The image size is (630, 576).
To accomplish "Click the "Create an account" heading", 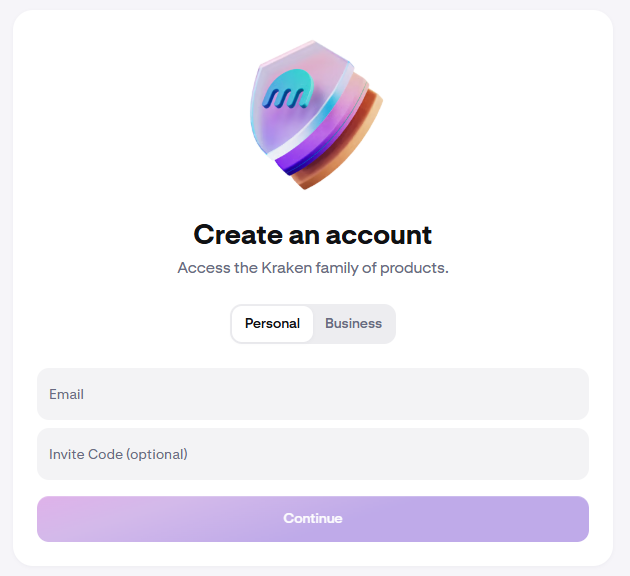I will tap(313, 235).
